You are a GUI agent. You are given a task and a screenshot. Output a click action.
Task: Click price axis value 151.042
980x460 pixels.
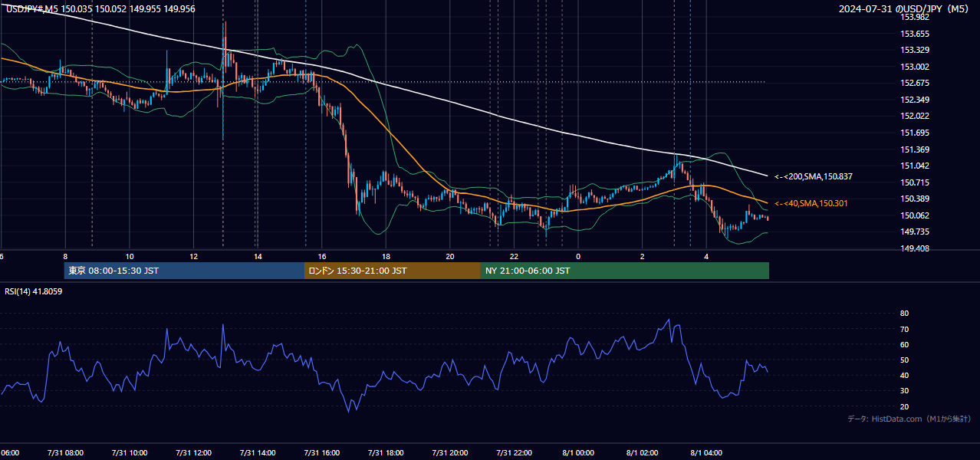(x=914, y=166)
